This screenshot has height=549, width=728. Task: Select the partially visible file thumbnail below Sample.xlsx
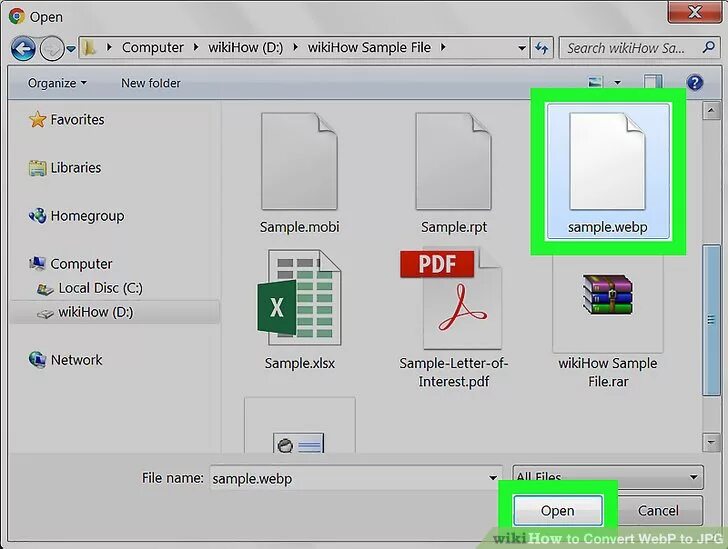(x=300, y=425)
